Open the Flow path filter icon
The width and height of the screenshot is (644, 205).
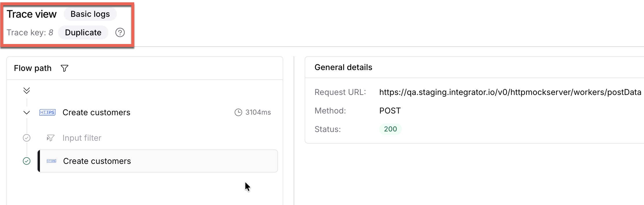coord(65,68)
